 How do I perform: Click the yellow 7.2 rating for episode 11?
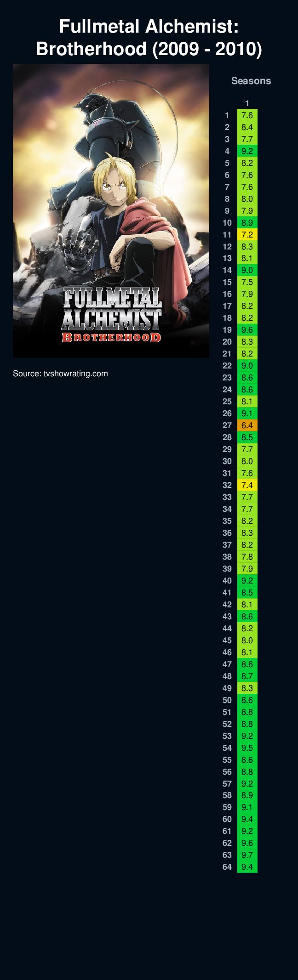click(247, 235)
